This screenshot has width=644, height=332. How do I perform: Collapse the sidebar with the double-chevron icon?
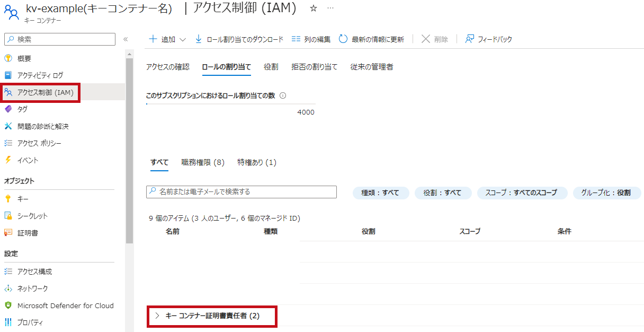[x=126, y=39]
